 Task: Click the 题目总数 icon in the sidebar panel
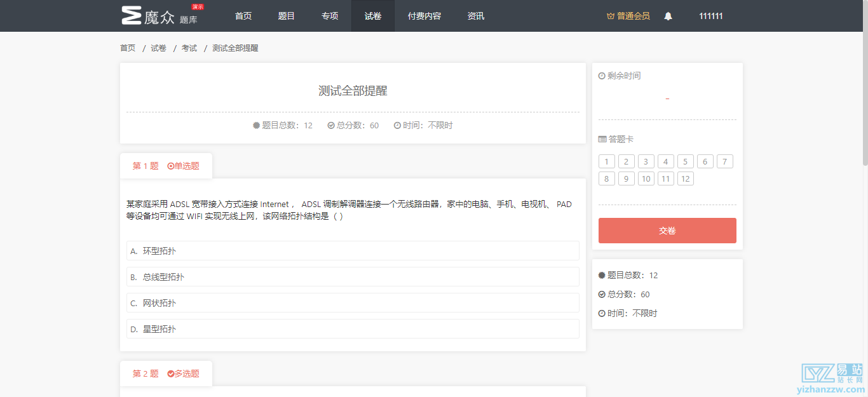[x=601, y=275]
